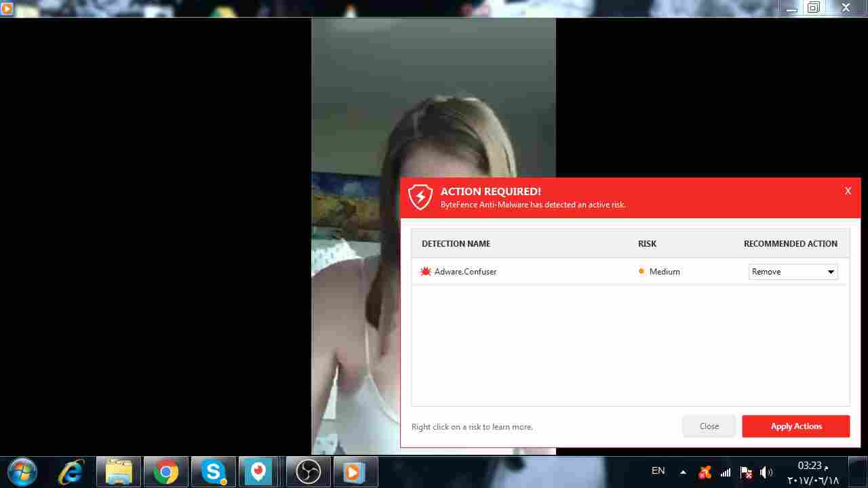This screenshot has height=488, width=868.
Task: Click the media player icon in taskbar
Action: tap(354, 472)
